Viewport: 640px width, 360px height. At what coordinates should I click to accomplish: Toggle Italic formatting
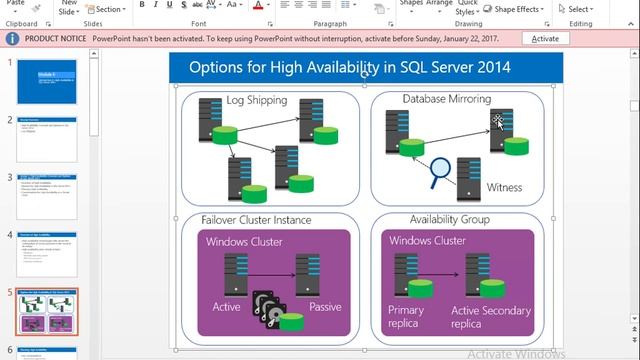tap(156, 4)
